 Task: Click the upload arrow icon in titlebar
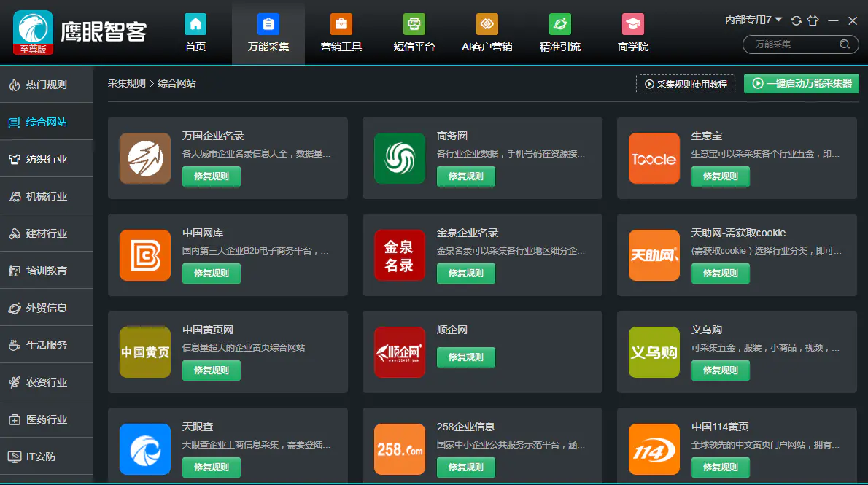point(813,20)
